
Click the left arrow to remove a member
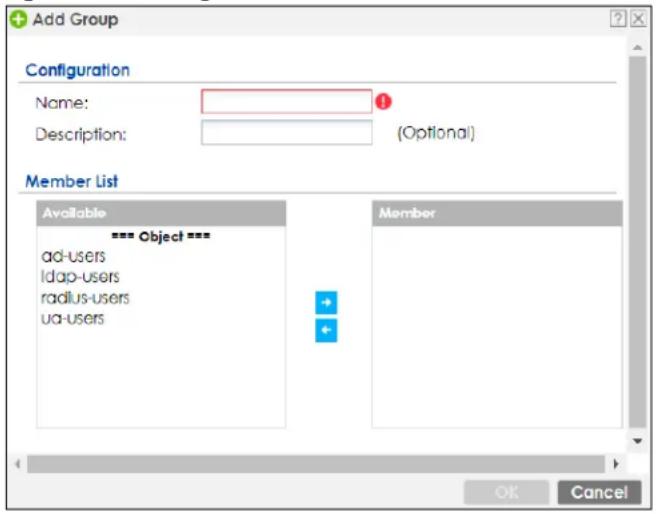(326, 331)
